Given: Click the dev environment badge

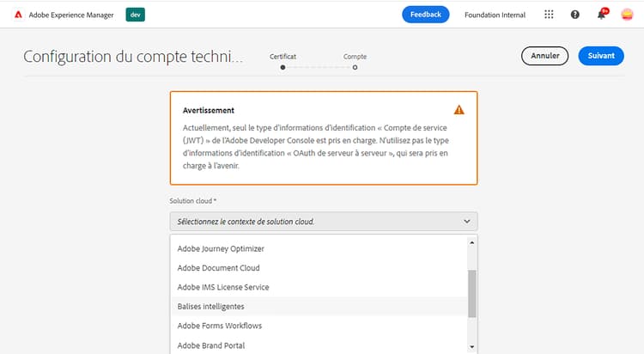Looking at the screenshot, I should coord(135,15).
